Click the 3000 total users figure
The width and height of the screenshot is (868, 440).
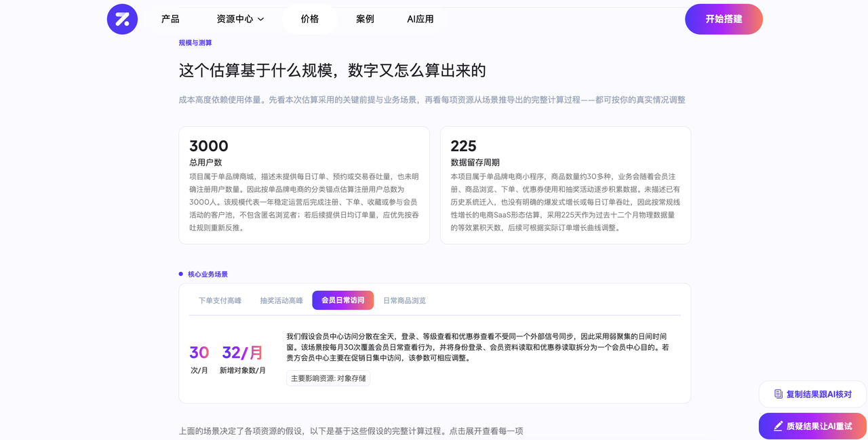click(x=209, y=146)
